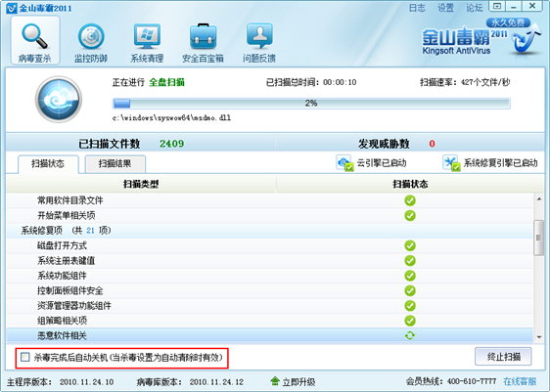Click the green upgrade arrow icon
Image resolution: width=550 pixels, height=392 pixels.
coord(275,381)
